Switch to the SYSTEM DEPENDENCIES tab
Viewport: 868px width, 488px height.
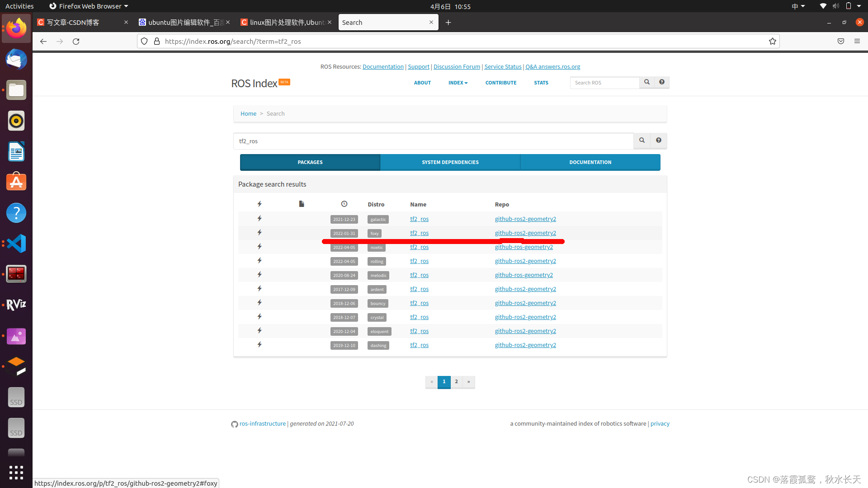point(450,162)
